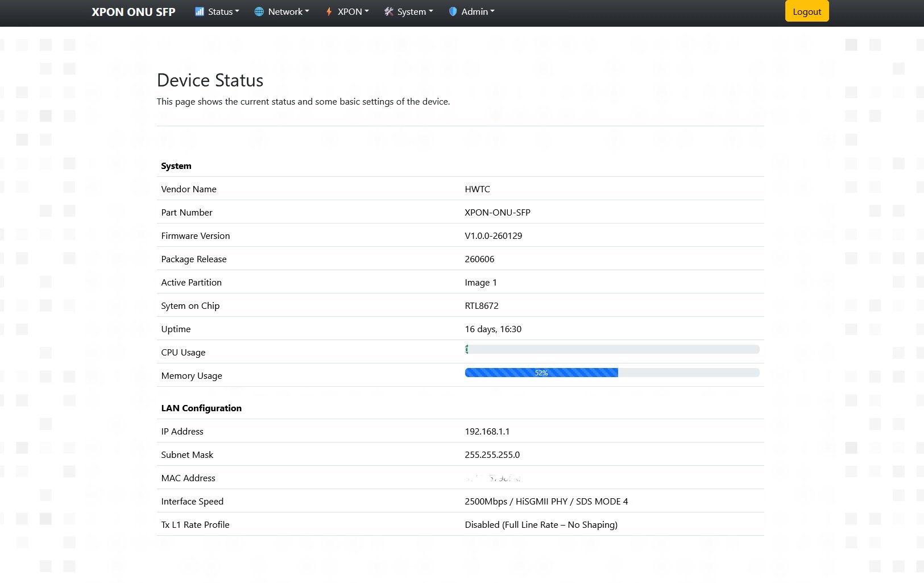This screenshot has width=924, height=583.
Task: Expand the System dropdown menu
Action: point(409,11)
